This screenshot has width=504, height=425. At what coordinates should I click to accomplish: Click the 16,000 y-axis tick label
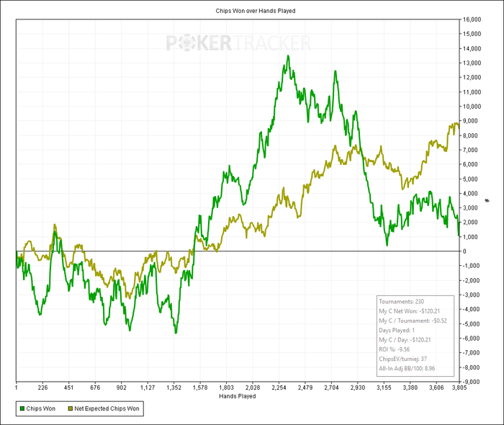tap(472, 19)
